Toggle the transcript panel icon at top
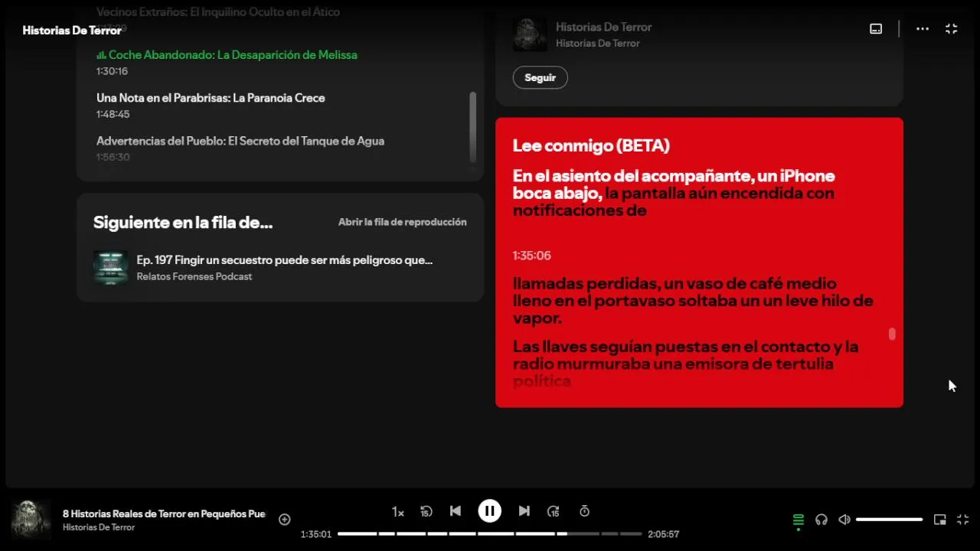 coord(876,28)
